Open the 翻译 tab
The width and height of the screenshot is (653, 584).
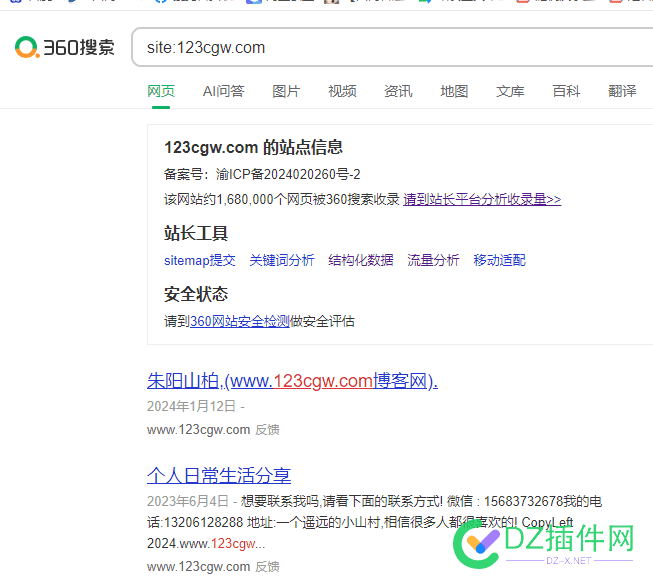tap(622, 91)
